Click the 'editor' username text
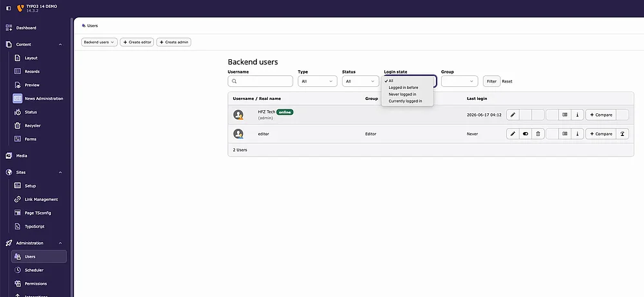This screenshot has width=644, height=297. coord(263,134)
